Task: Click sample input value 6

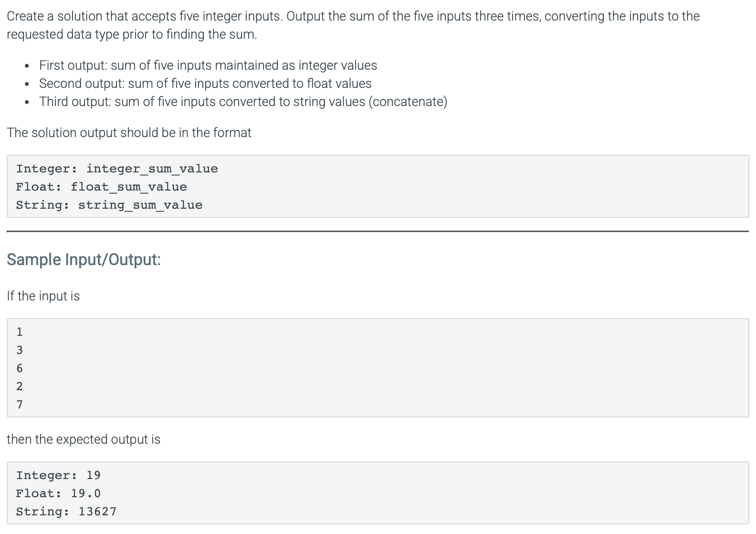Action: click(20, 368)
